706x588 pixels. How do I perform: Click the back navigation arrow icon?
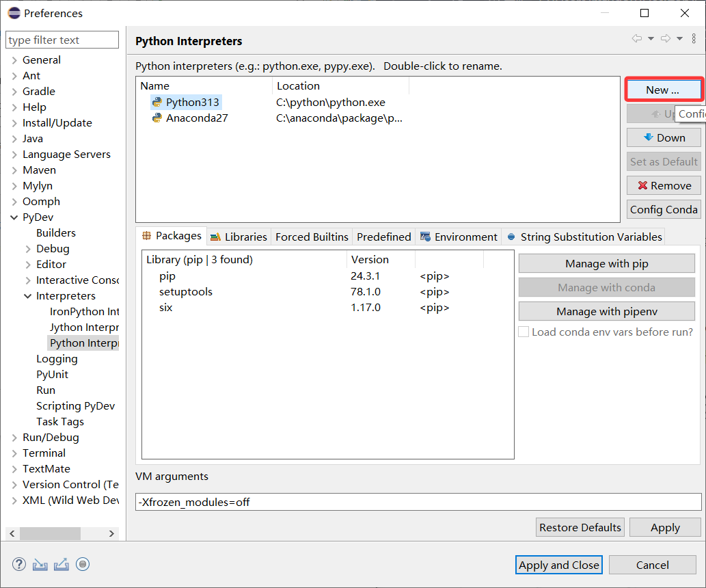(x=637, y=38)
